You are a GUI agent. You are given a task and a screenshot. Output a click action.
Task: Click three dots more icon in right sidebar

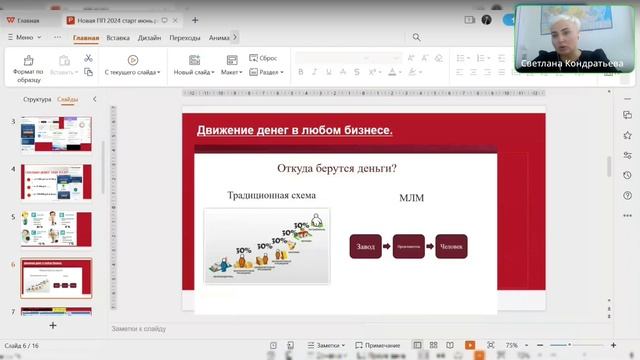click(627, 216)
